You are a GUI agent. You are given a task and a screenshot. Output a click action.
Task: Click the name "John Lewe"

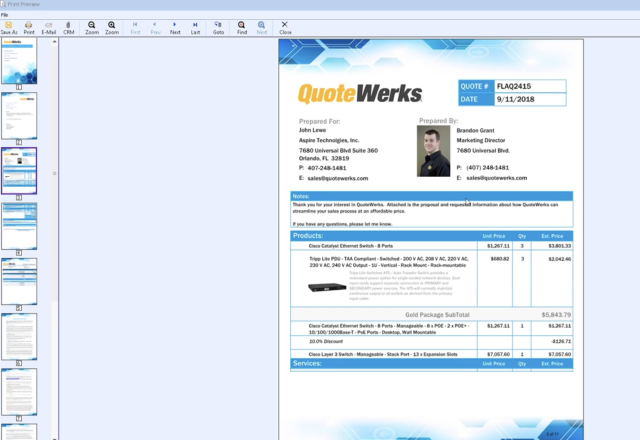(312, 130)
